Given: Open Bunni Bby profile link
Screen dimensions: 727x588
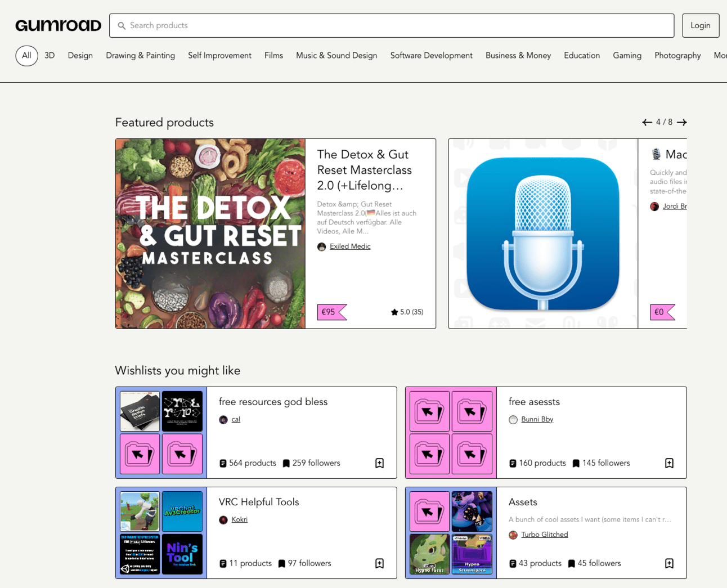Looking at the screenshot, I should tap(537, 420).
